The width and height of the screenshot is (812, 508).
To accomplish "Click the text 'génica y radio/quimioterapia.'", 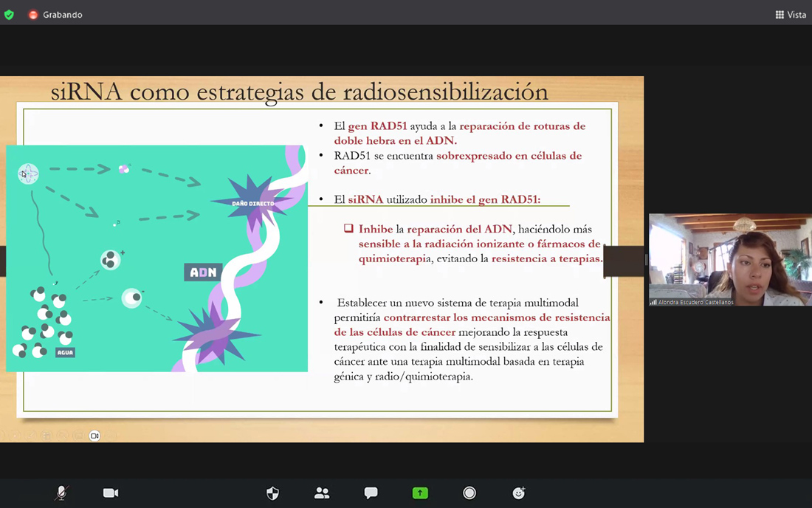I will pyautogui.click(x=403, y=377).
